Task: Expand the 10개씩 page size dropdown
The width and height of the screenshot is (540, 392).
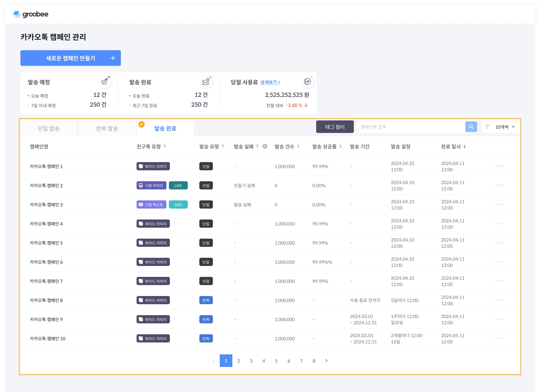Action: (x=505, y=127)
